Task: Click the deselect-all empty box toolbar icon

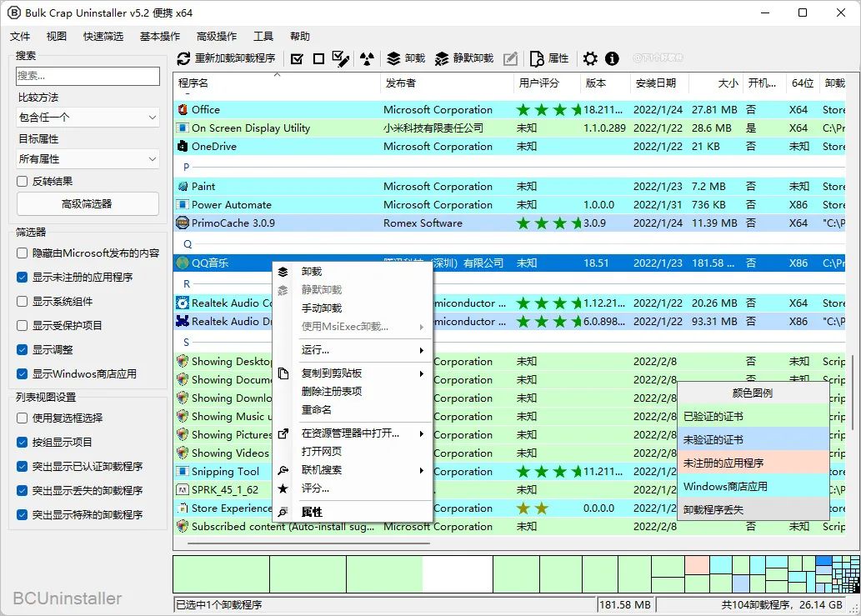Action: (x=318, y=58)
